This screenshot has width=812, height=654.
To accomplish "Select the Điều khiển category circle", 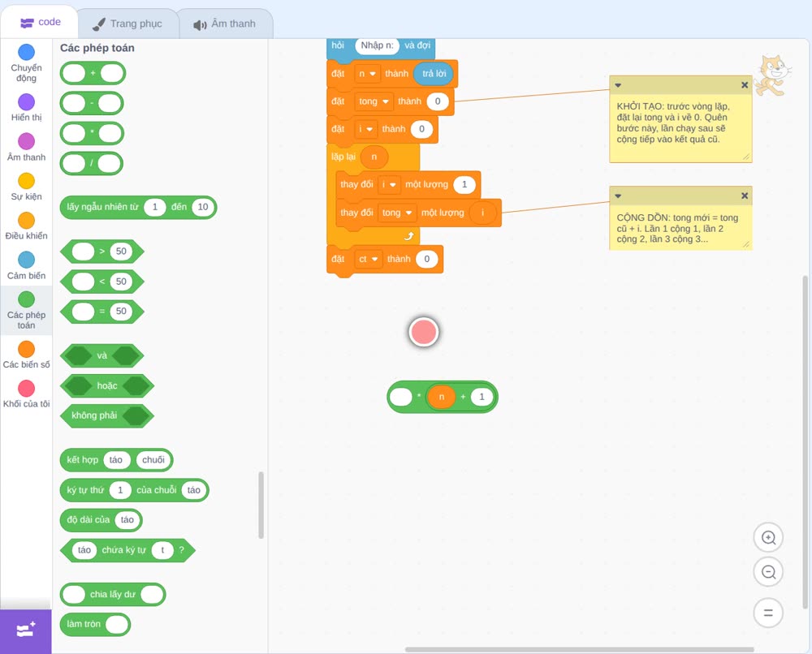I will pos(27,221).
